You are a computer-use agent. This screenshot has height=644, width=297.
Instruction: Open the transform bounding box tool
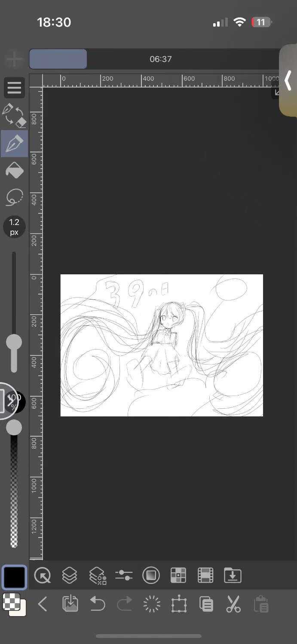pyautogui.click(x=179, y=604)
